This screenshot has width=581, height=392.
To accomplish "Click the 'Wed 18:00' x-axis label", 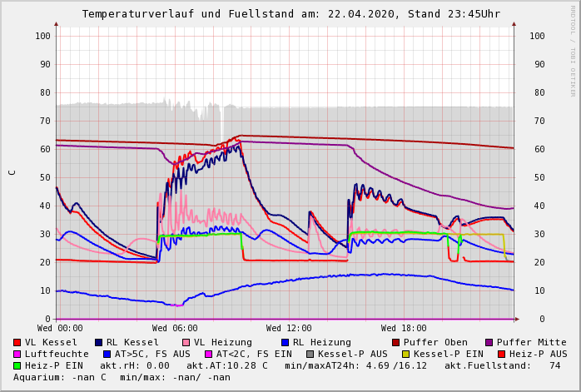I will click(404, 329).
